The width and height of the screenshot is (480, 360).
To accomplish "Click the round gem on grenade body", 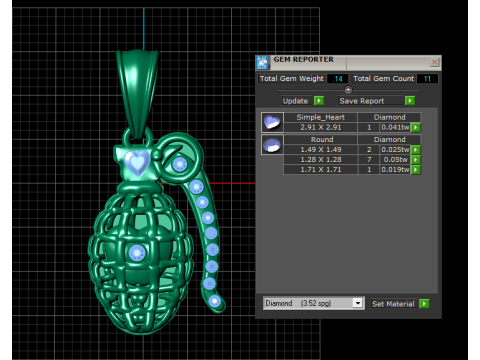I will [137, 253].
